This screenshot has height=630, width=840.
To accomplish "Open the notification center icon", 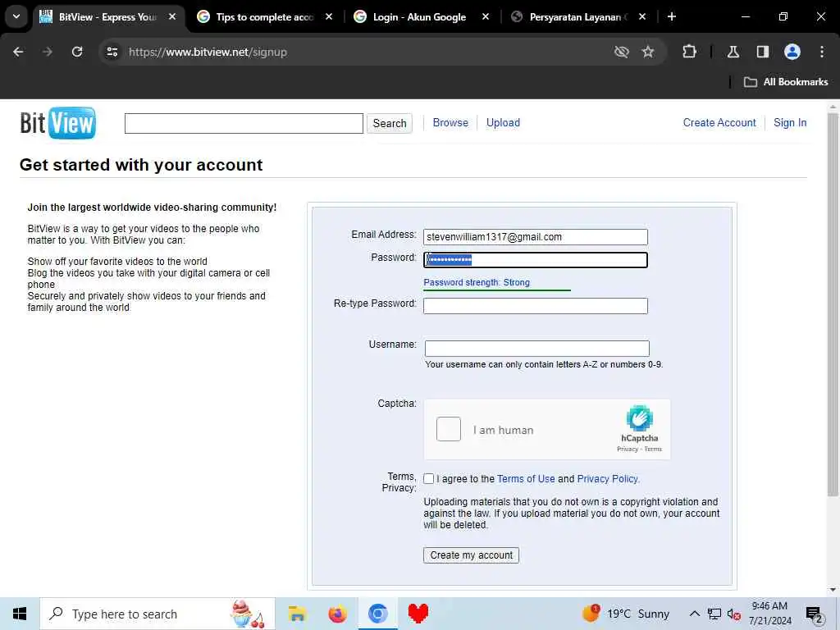I will click(x=814, y=614).
